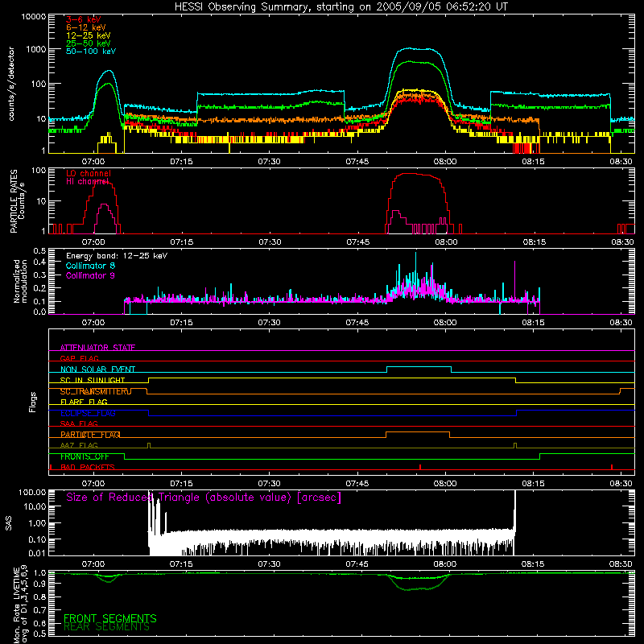Click the FLARE_FLAG label
This screenshot has width=644, height=644.
84,402
